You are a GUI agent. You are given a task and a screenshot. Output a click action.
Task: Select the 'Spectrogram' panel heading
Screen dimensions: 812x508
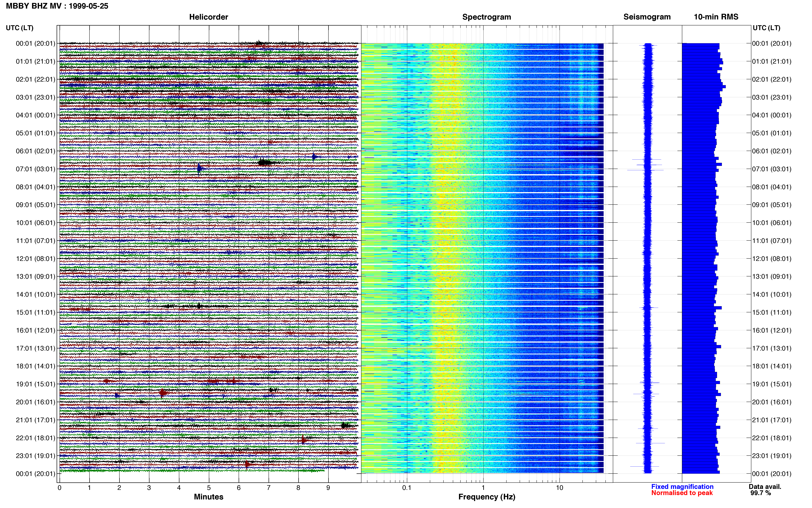tap(487, 17)
